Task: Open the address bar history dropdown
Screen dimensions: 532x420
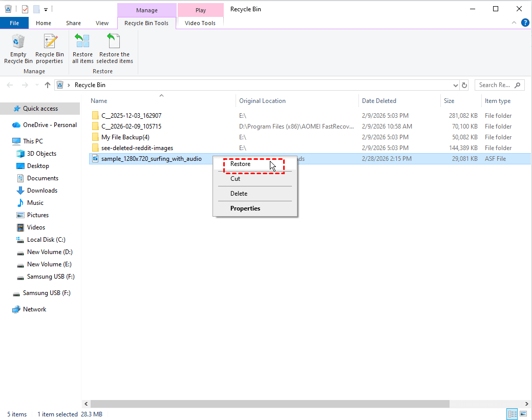Action: (455, 85)
